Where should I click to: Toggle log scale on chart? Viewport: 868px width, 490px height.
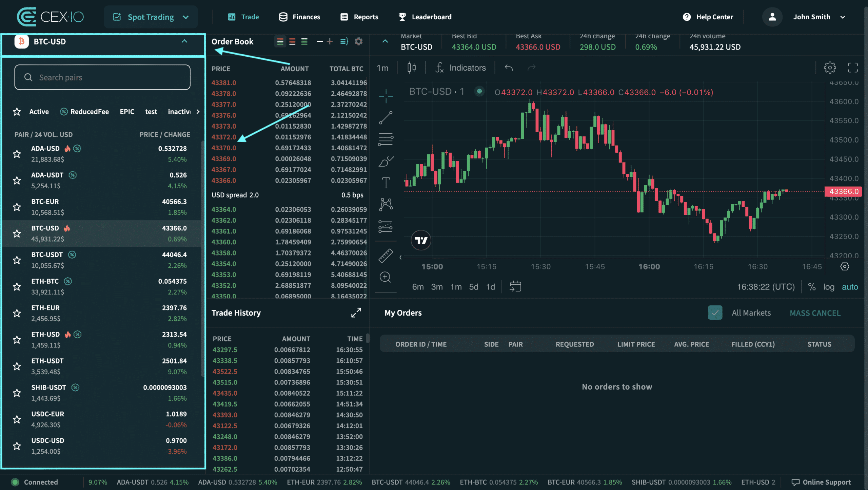(x=829, y=287)
